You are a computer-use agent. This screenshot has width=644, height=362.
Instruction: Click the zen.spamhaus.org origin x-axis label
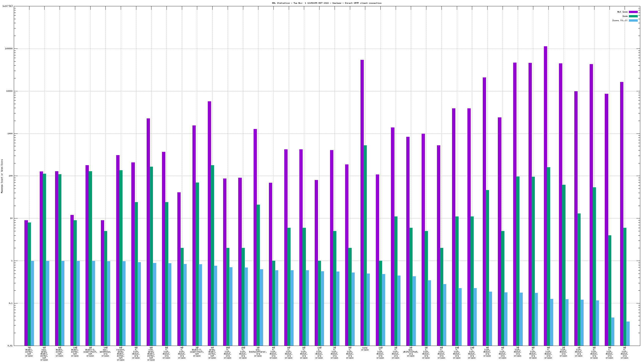105,352
